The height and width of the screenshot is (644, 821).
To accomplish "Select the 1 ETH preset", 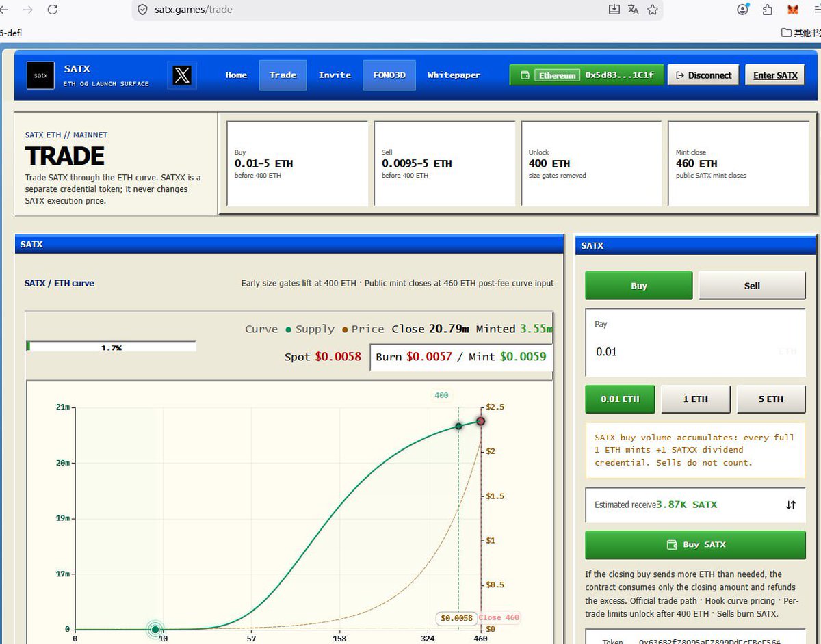I will 695,399.
